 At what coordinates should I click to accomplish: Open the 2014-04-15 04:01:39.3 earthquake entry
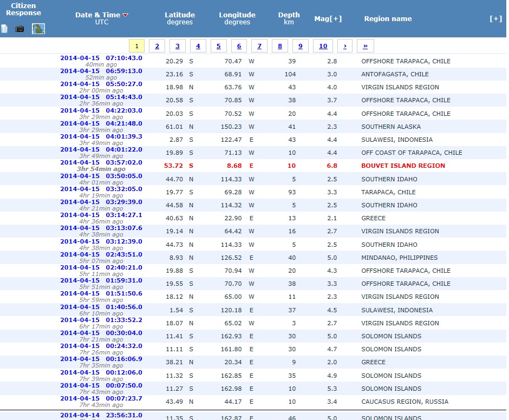point(101,136)
